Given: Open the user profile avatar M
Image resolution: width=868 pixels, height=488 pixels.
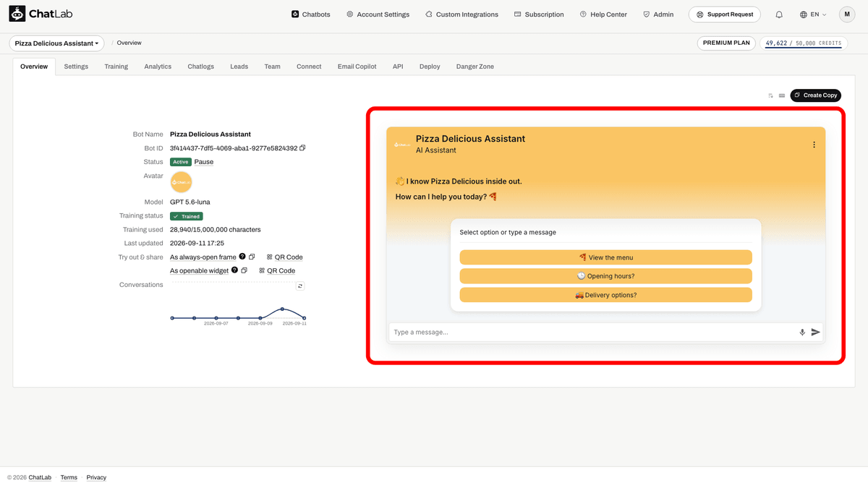Looking at the screenshot, I should click(x=847, y=14).
